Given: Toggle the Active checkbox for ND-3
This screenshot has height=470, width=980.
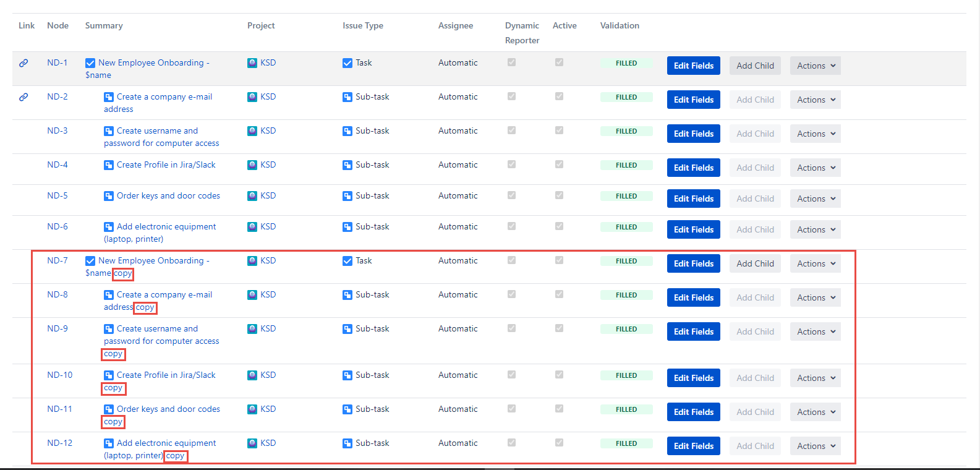Looking at the screenshot, I should pyautogui.click(x=559, y=130).
